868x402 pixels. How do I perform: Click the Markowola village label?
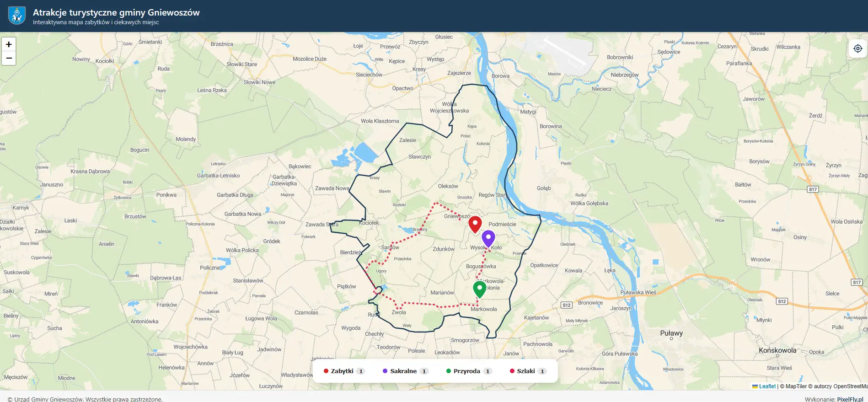pyautogui.click(x=484, y=309)
